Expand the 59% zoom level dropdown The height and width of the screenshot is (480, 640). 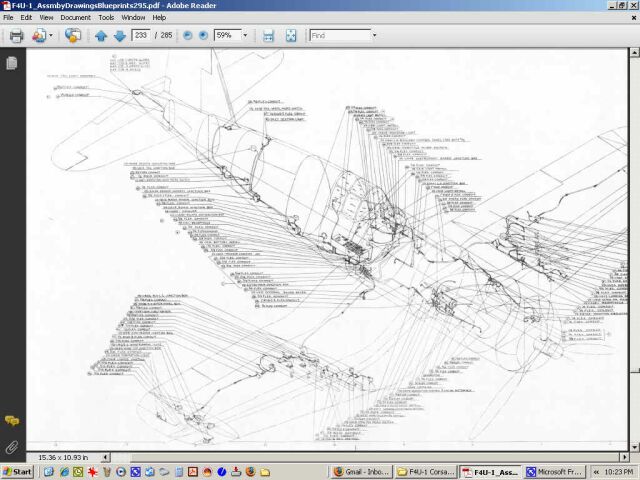pyautogui.click(x=245, y=36)
